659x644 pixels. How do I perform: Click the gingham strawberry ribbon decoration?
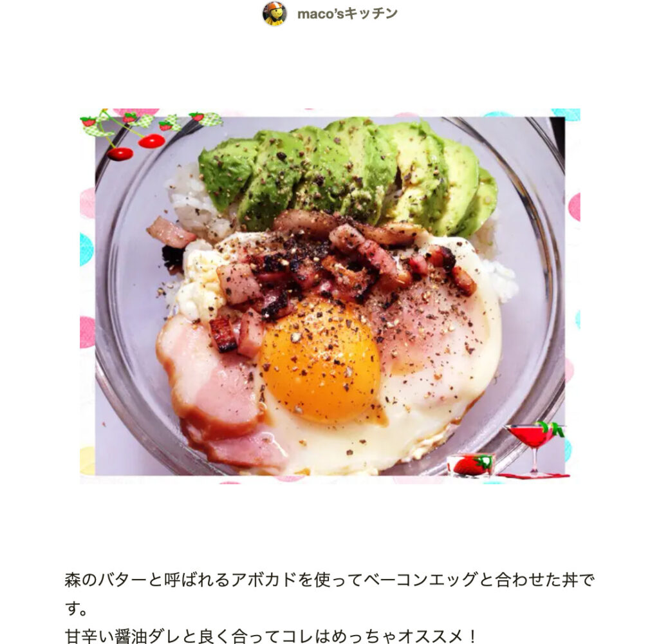coord(151,121)
